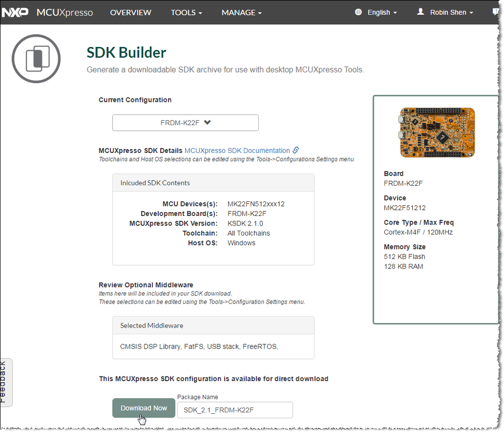This screenshot has width=504, height=432.
Task: Select the All Toolchains entry
Action: [249, 233]
